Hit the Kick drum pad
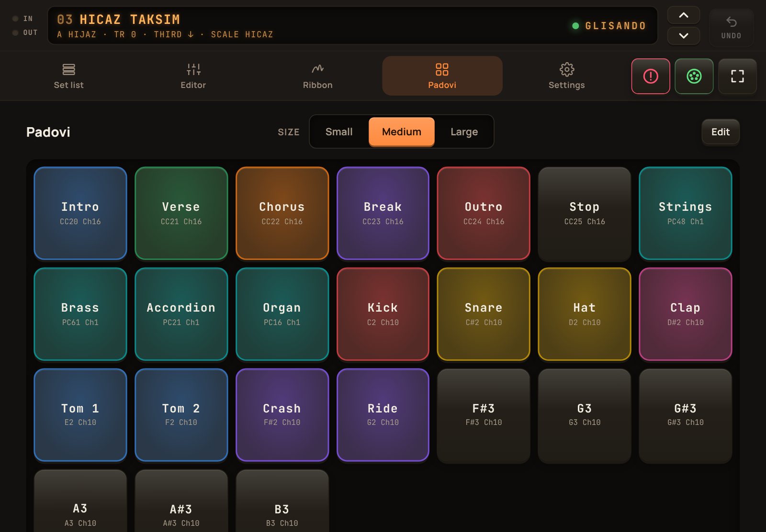This screenshot has height=532, width=766. click(x=383, y=314)
